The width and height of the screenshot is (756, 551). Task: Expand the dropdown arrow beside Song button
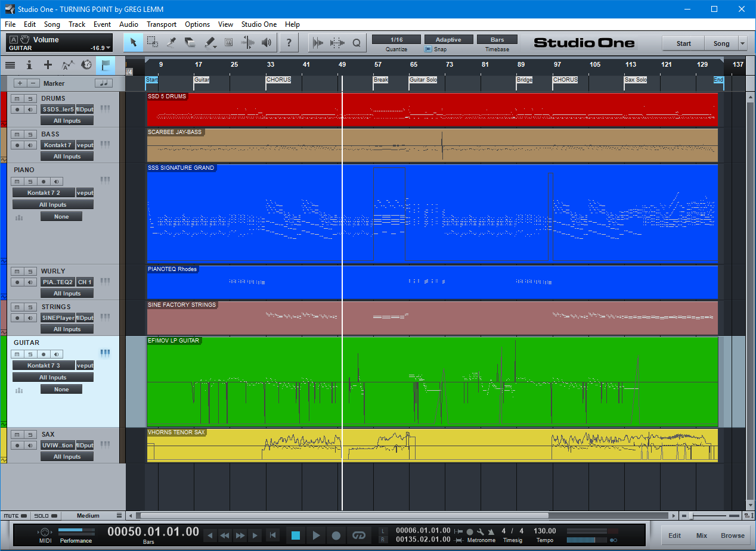pos(742,43)
